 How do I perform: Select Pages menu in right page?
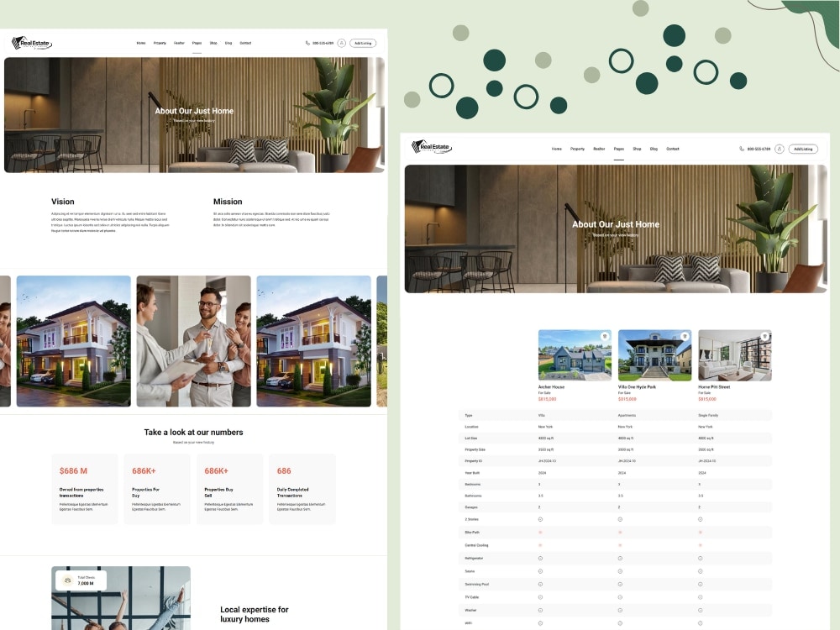click(619, 149)
